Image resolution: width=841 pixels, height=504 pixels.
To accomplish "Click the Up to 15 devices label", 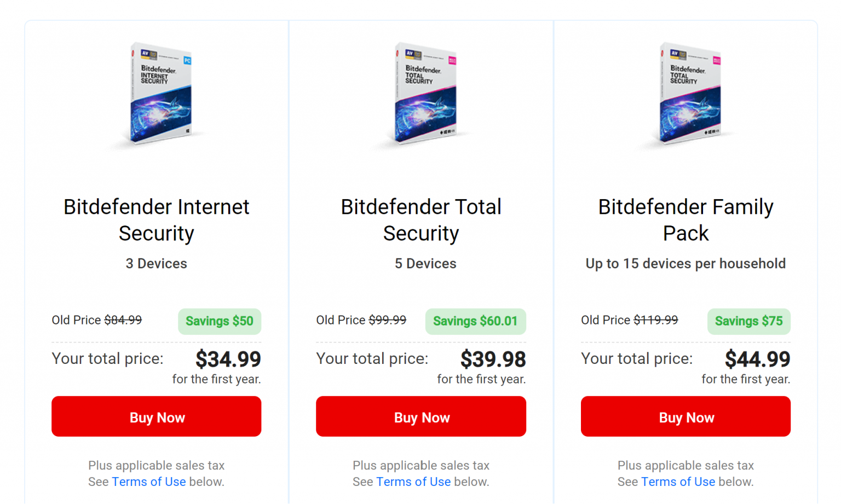I will click(686, 263).
